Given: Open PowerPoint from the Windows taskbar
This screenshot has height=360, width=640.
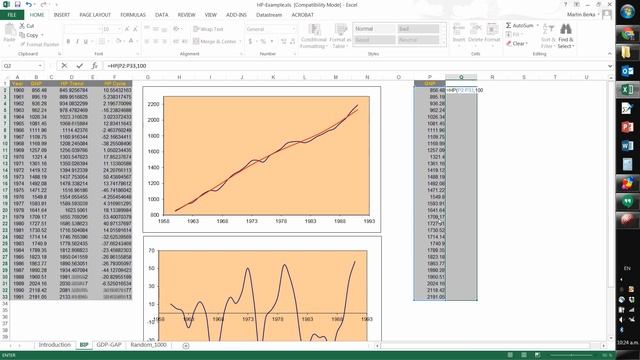Looking at the screenshot, I should (x=627, y=127).
